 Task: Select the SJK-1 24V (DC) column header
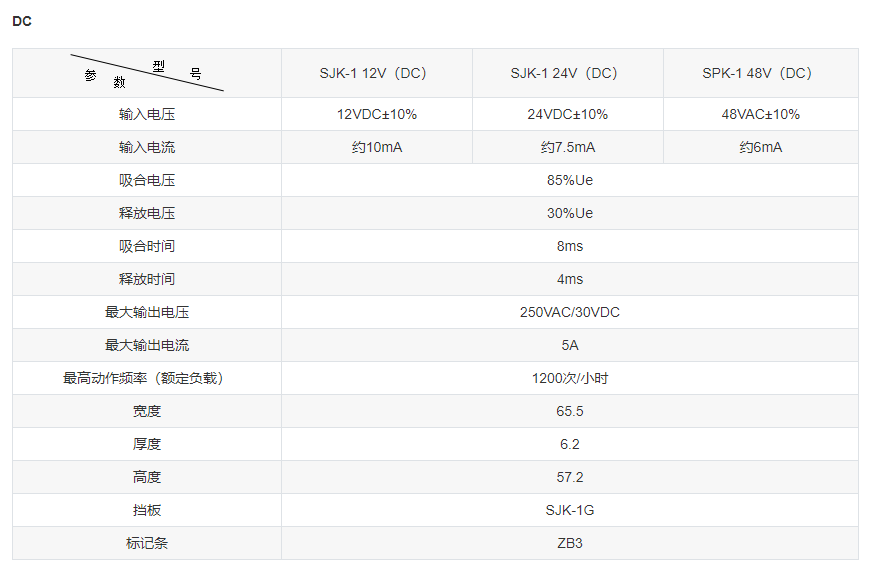tap(567, 73)
